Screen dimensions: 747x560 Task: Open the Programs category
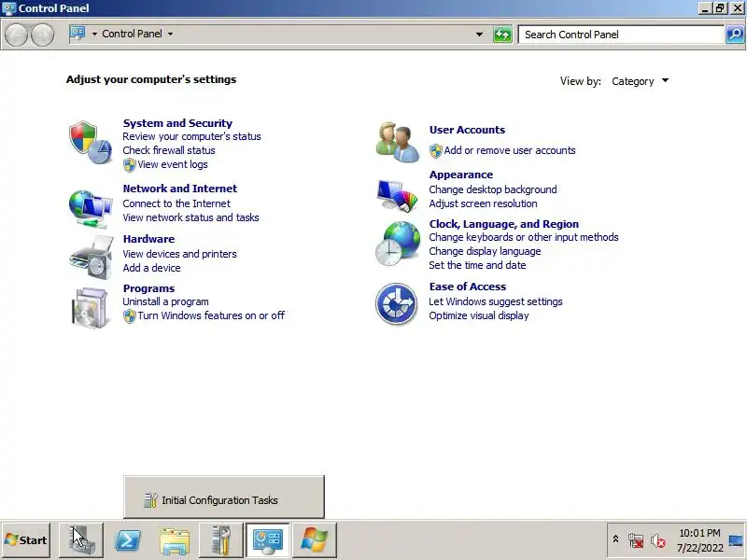148,288
